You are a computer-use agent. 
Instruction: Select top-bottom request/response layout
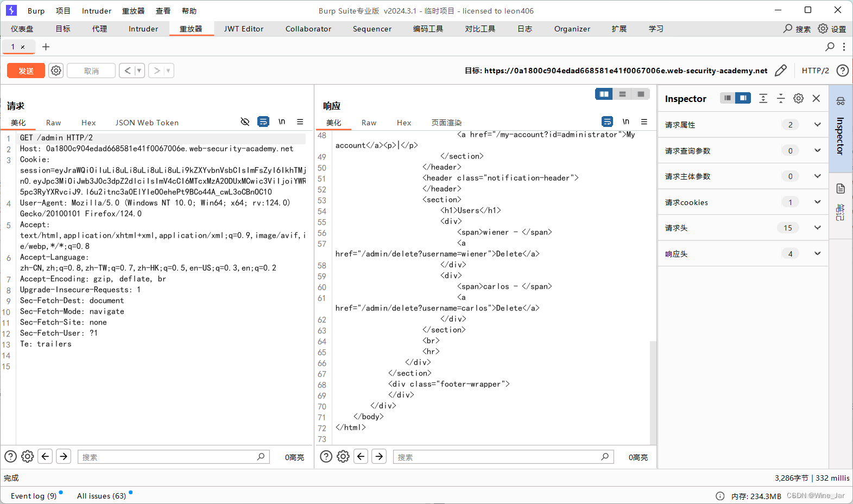click(x=622, y=94)
